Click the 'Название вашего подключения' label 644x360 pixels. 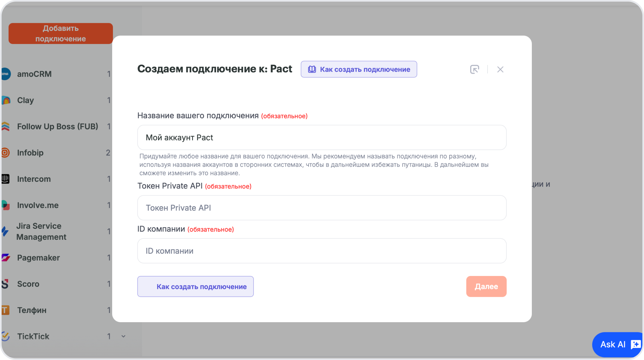tap(198, 115)
